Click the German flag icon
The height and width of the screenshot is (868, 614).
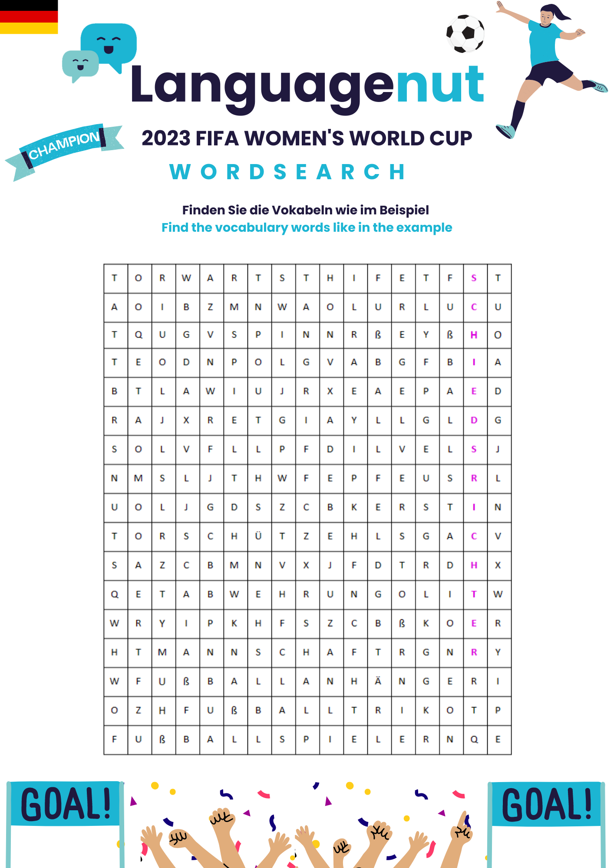point(29,17)
